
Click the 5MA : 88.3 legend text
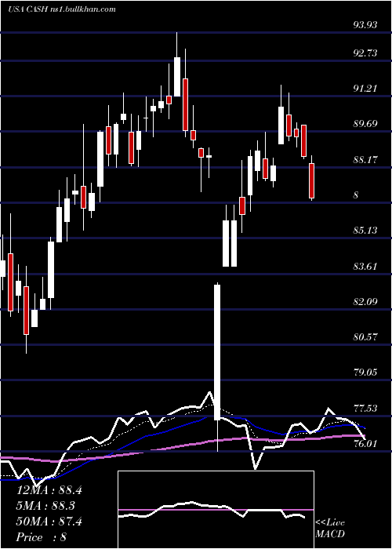click(46, 506)
